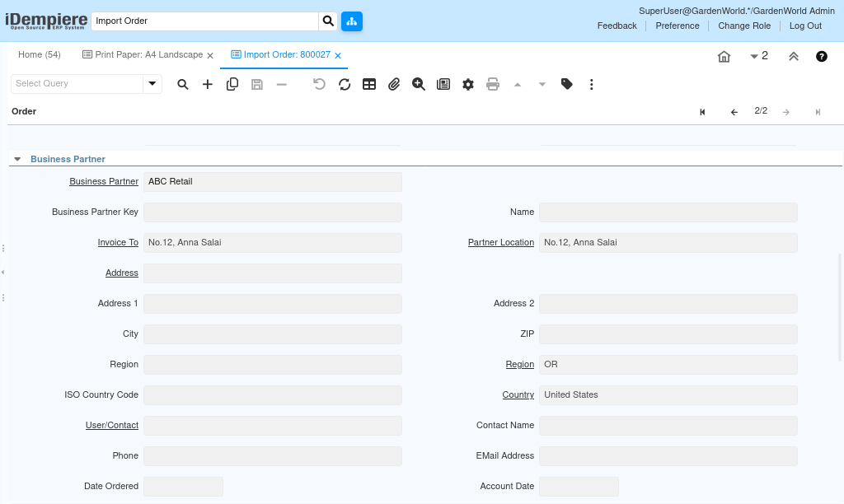Click the EMail Address field
The height and width of the screenshot is (504, 844).
click(668, 456)
